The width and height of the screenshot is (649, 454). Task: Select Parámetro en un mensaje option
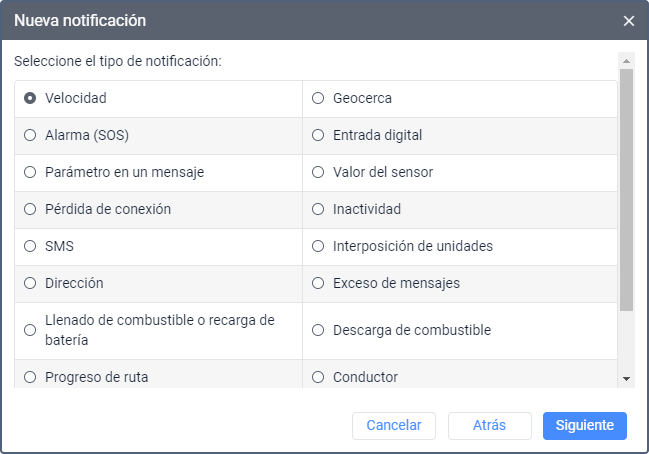click(x=30, y=172)
